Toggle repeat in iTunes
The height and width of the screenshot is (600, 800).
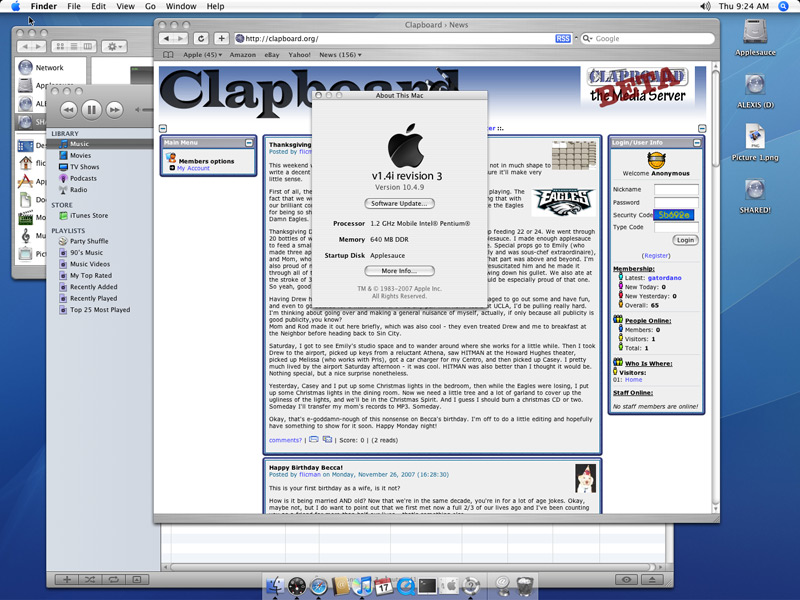point(114,580)
